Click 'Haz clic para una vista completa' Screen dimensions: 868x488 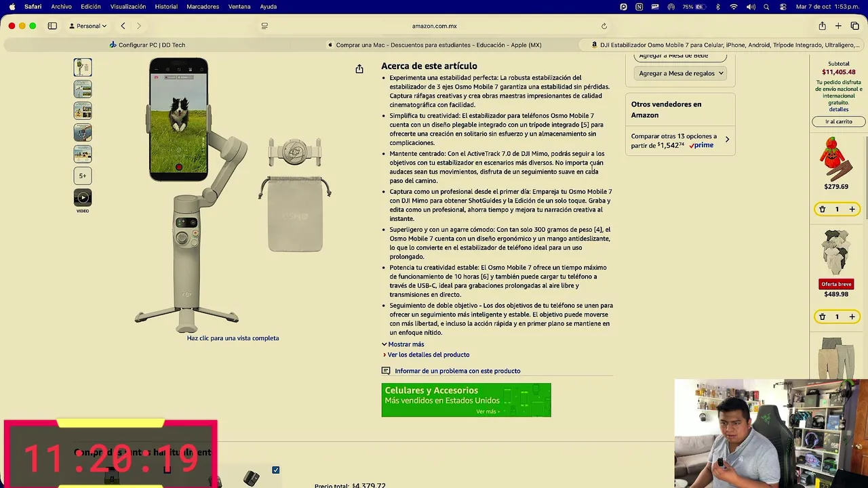tap(233, 338)
